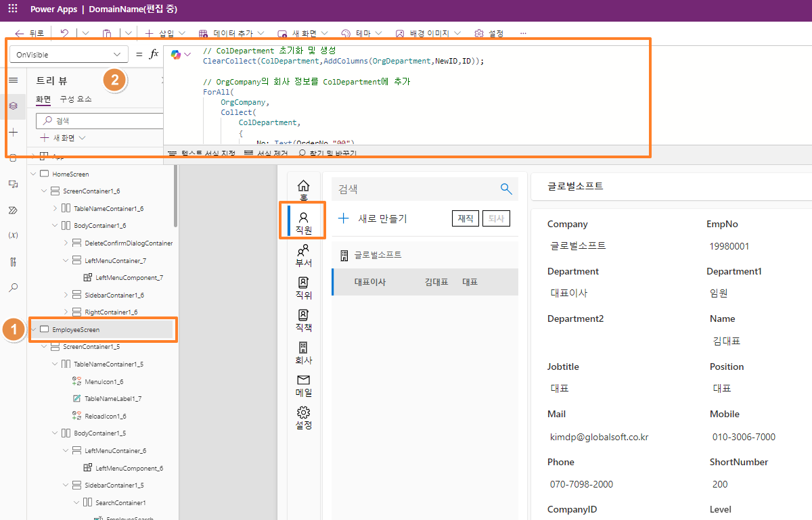Expand DeleteConfirmDialogContainer node
812x520 pixels.
66,243
